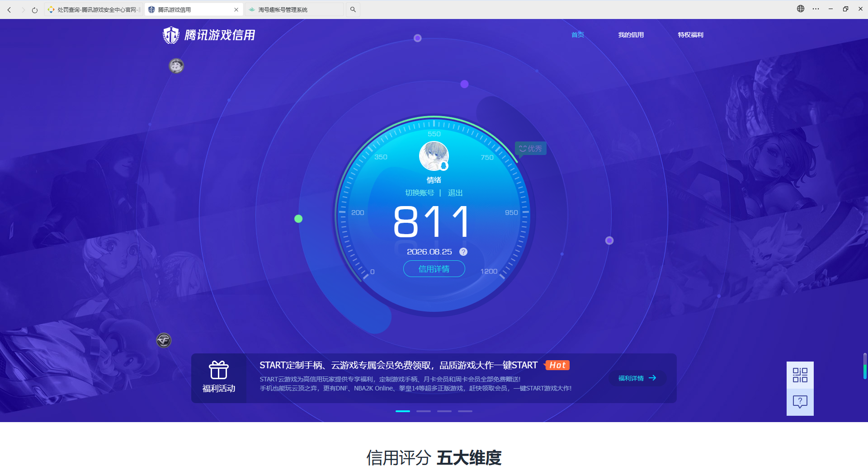Click the question mark help icon by date
This screenshot has height=470, width=868.
pos(463,252)
